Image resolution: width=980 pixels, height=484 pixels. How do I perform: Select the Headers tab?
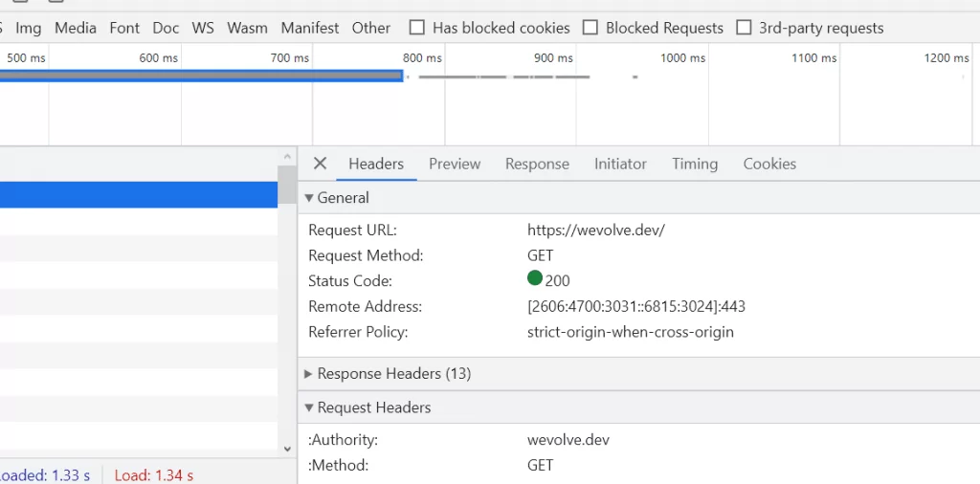375,164
